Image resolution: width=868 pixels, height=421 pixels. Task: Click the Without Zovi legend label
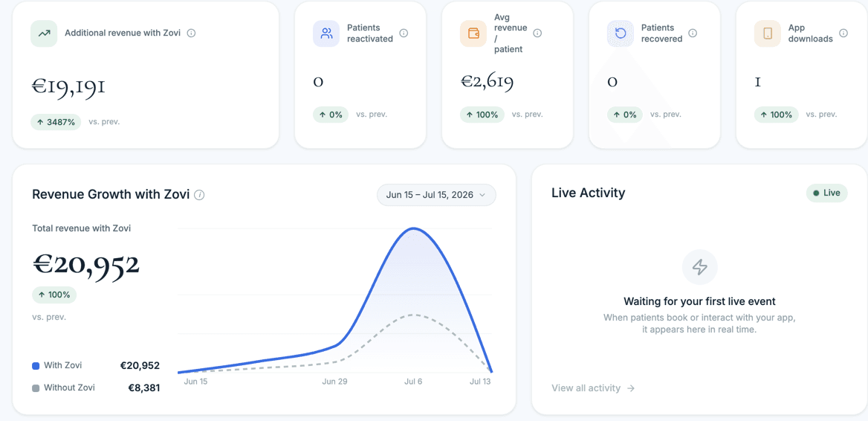coord(69,388)
